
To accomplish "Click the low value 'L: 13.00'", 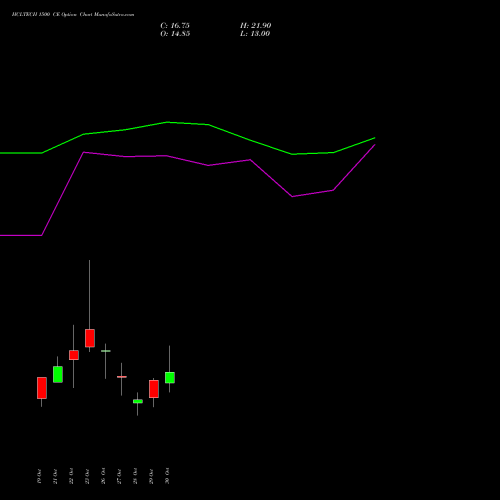I will coord(255,34).
